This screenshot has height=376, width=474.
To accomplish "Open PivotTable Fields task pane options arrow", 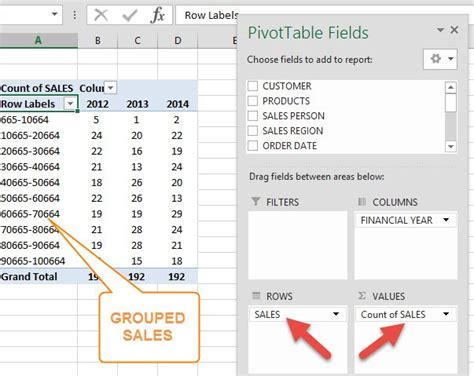I will [x=440, y=30].
